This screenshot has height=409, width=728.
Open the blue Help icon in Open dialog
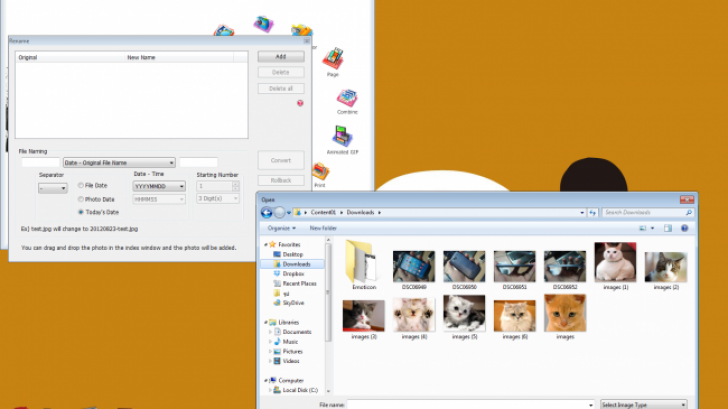[x=684, y=228]
